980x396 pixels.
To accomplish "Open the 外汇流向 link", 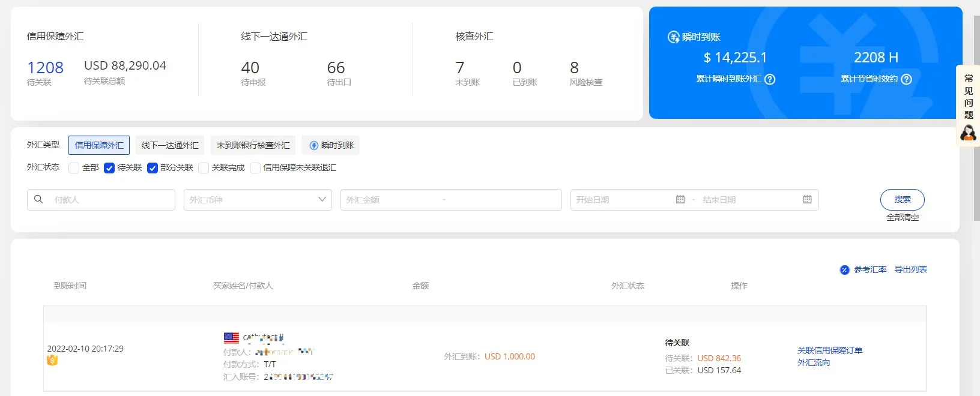I will [814, 363].
